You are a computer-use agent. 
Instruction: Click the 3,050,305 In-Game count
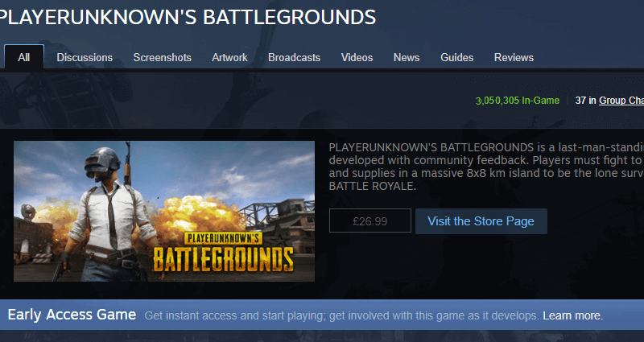(518, 101)
